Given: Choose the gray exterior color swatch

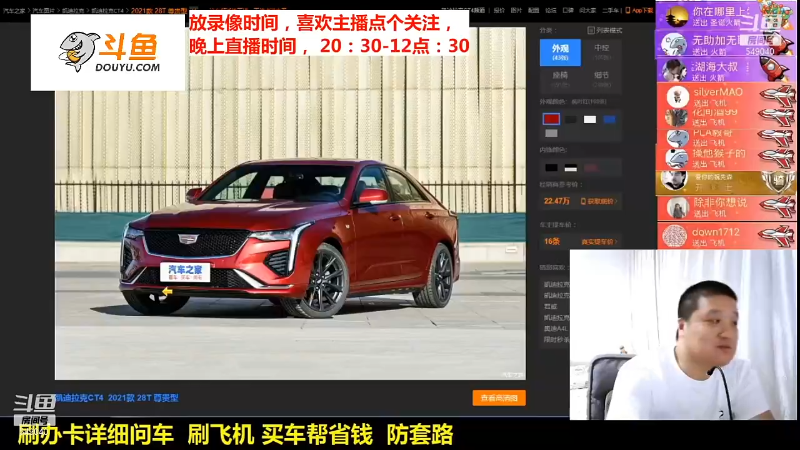Looking at the screenshot, I should pos(551,133).
